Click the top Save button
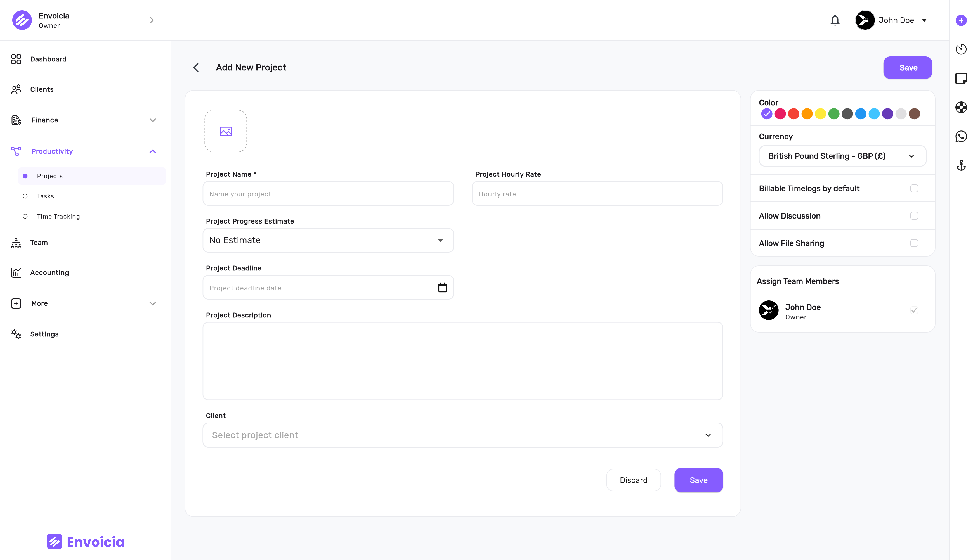 tap(907, 68)
